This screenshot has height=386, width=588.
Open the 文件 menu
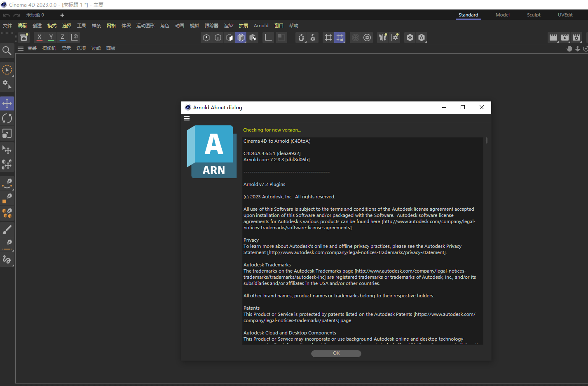point(7,26)
